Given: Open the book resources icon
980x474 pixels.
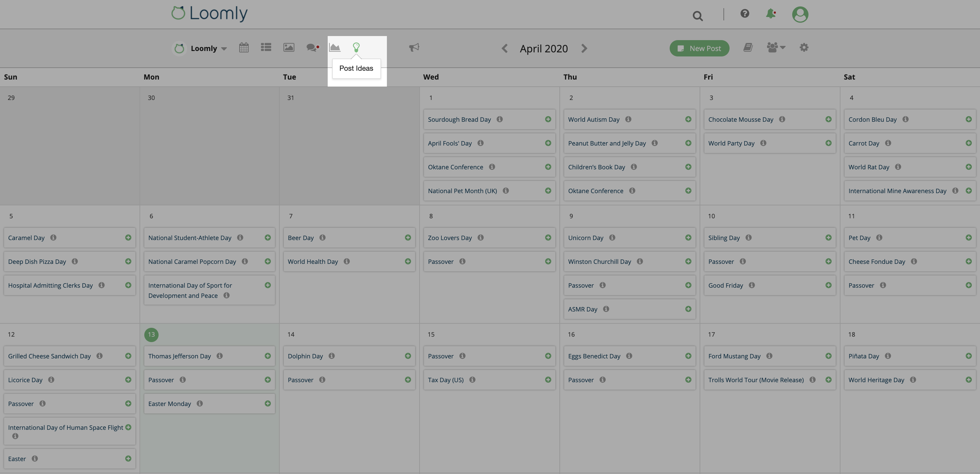Looking at the screenshot, I should pyautogui.click(x=748, y=48).
